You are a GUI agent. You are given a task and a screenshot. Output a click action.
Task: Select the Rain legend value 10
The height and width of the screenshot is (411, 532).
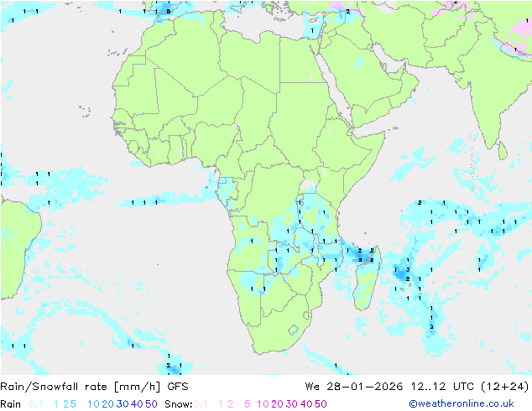tap(93, 404)
